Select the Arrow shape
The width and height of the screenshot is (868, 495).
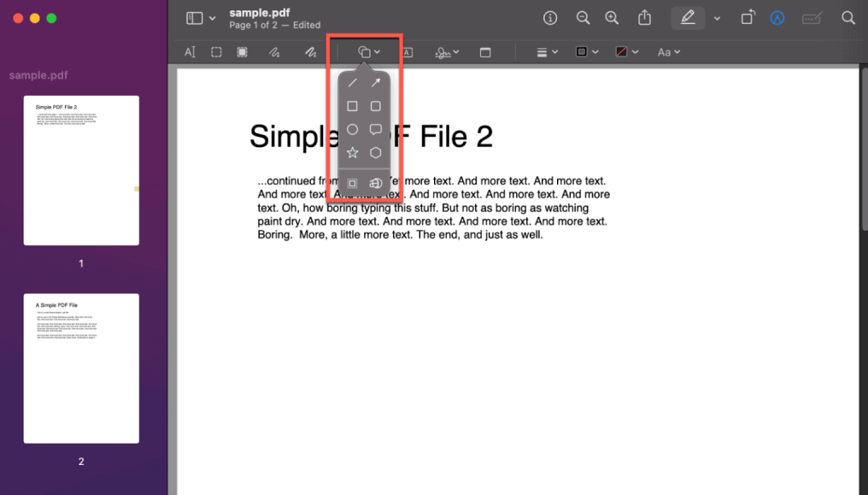click(376, 82)
